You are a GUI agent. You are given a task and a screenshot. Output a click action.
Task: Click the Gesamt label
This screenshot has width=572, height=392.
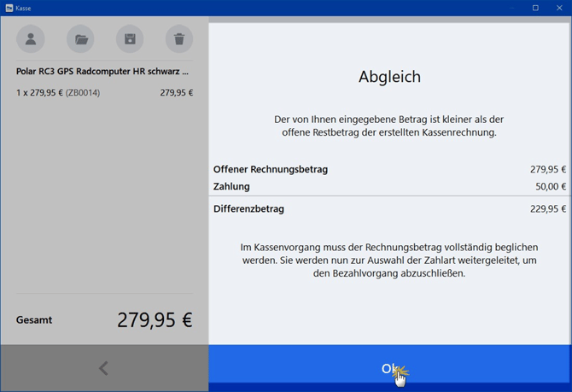click(x=34, y=320)
